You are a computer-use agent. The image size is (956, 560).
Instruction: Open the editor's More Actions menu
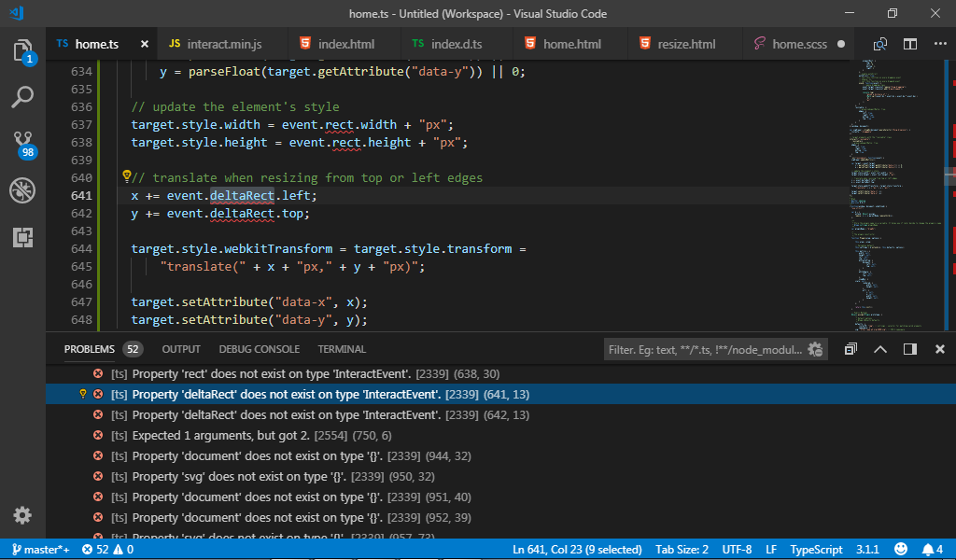click(940, 43)
